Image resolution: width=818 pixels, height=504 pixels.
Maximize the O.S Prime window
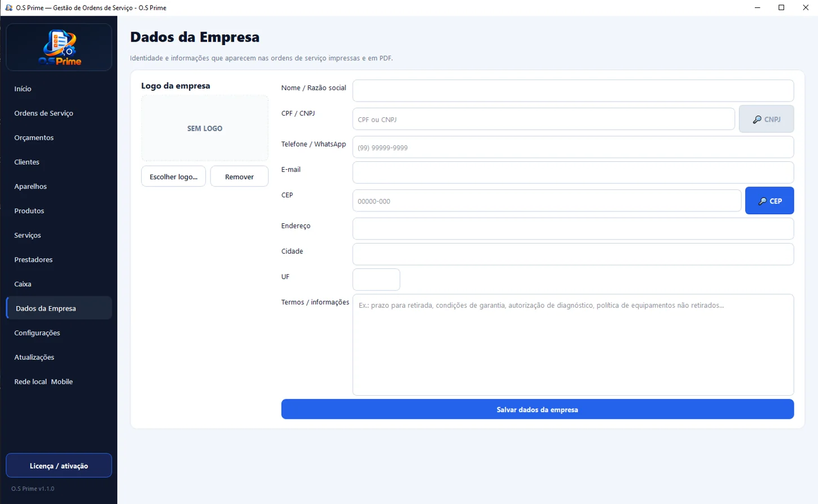pyautogui.click(x=781, y=7)
